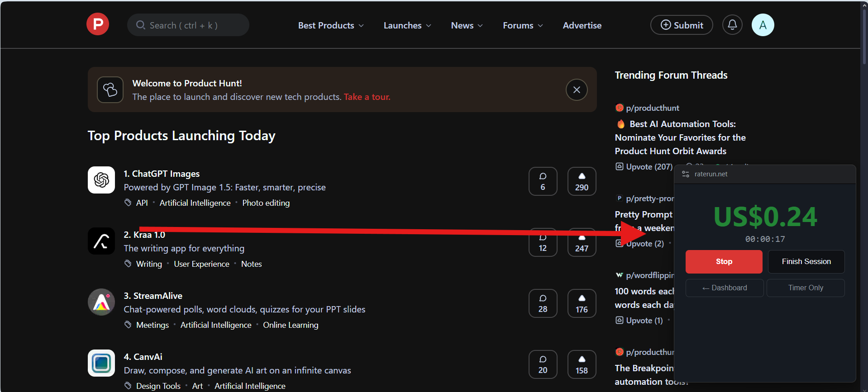Image resolution: width=868 pixels, height=392 pixels.
Task: Focus the Search field
Action: pos(188,25)
